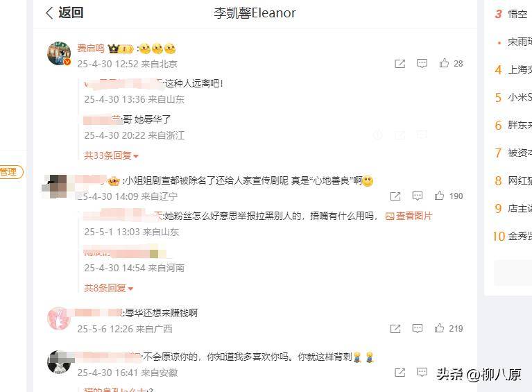Go back with the 返回 button

click(x=65, y=13)
